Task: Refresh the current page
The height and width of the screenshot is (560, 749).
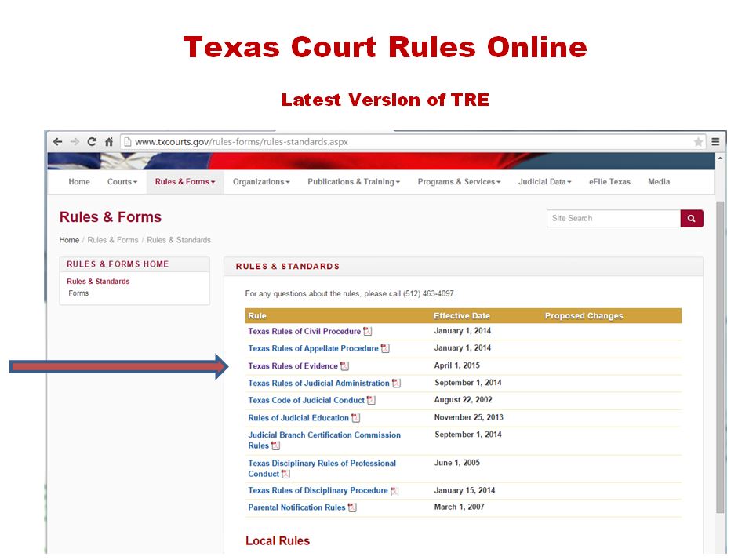Action: [x=93, y=142]
